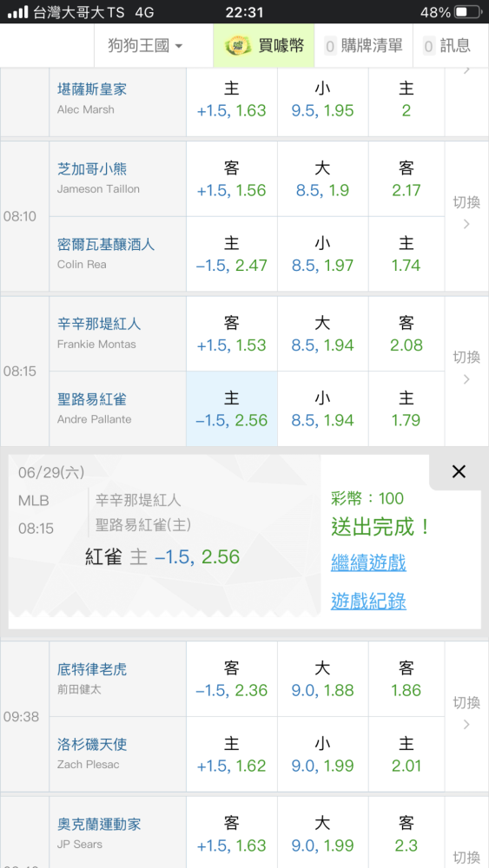Click 堪薩斯皇家 主 +1.5, 1.63 spread cell

click(x=232, y=100)
